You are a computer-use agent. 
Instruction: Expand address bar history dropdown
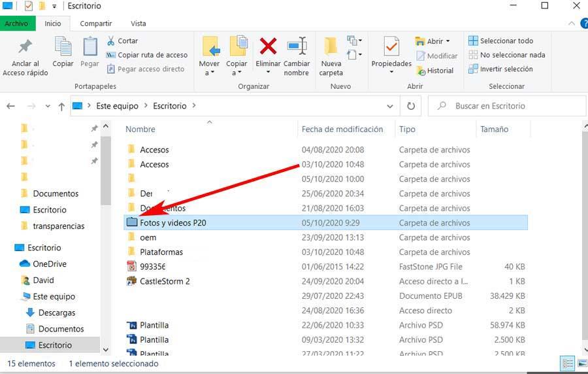[x=390, y=106]
